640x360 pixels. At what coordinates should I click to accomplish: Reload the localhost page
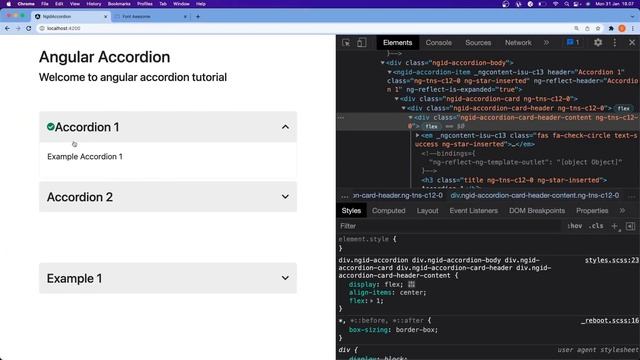tap(29, 28)
